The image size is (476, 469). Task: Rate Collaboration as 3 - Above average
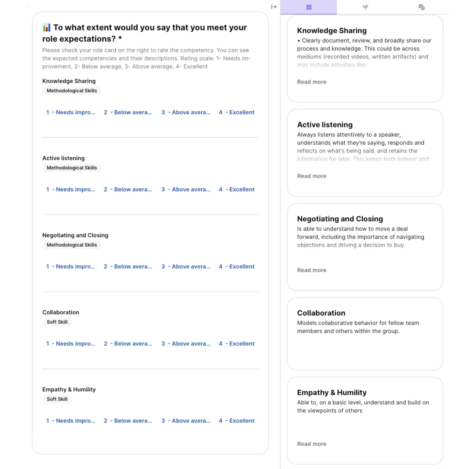(x=186, y=343)
